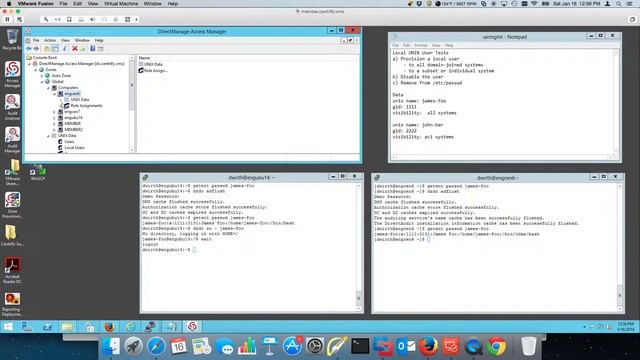Click inside the Notepad text area
Viewport: 640px width, 360px height.
(502, 102)
